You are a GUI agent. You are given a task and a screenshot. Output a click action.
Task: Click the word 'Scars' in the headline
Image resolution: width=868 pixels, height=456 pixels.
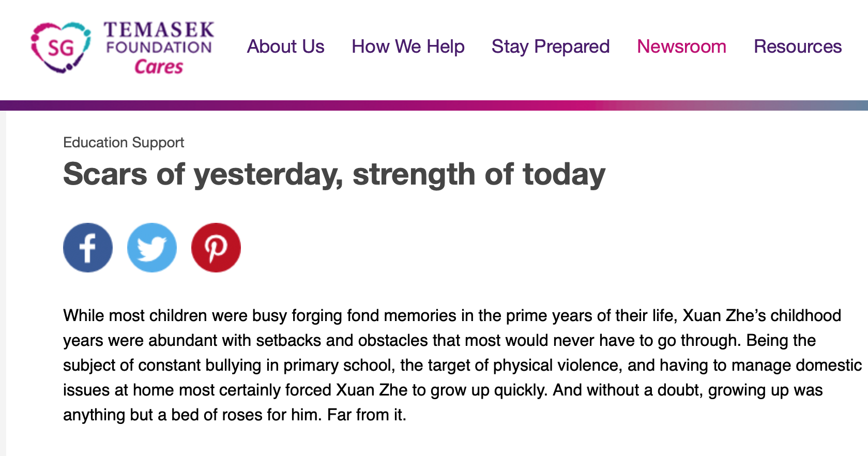[105, 174]
